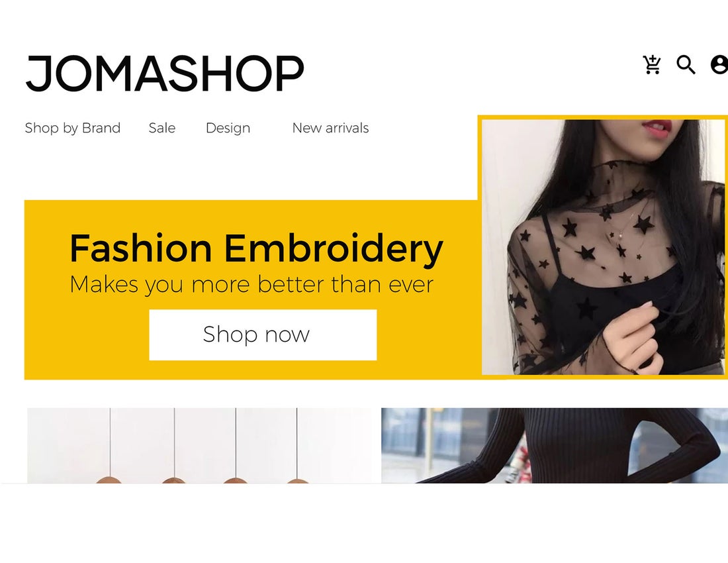The height and width of the screenshot is (563, 728).
Task: Click the yellow banner background left of heading
Action: point(46,288)
